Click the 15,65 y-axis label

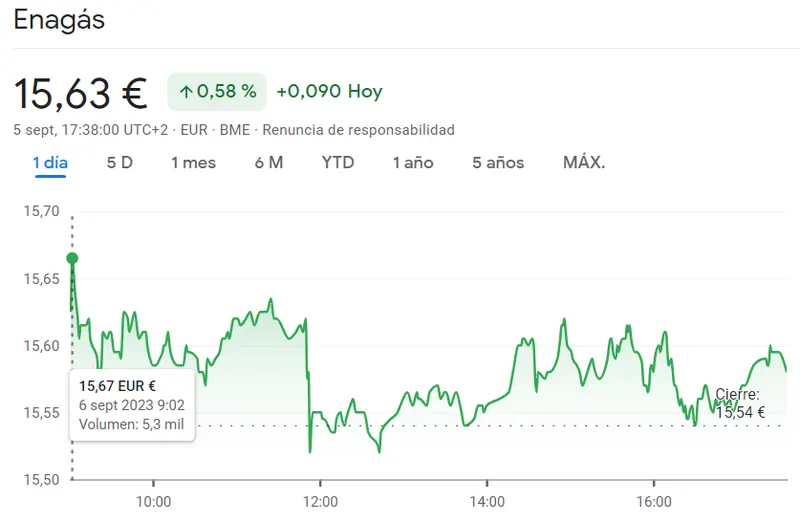(41, 279)
